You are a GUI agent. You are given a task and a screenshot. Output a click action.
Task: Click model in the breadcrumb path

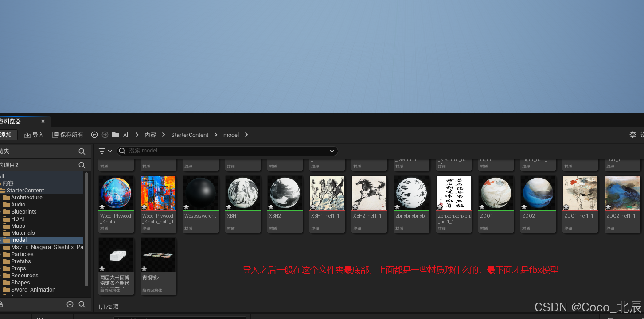point(231,135)
